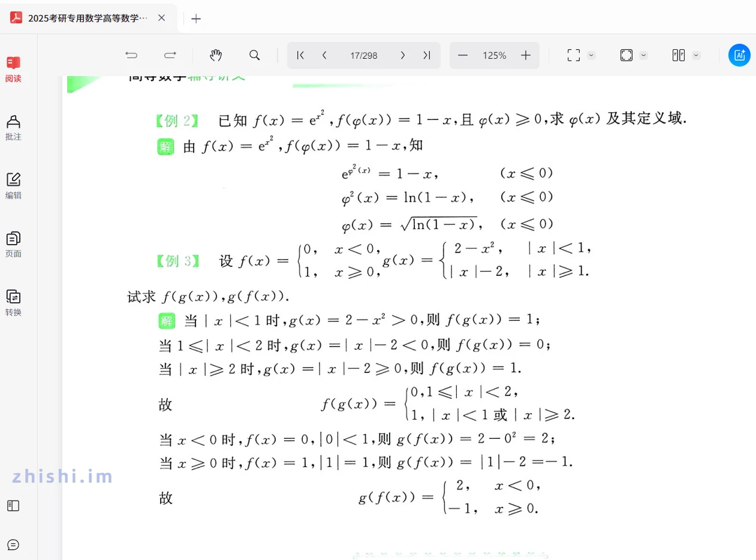The height and width of the screenshot is (560, 756).
Task: Open the comments chat icon
Action: 13,544
